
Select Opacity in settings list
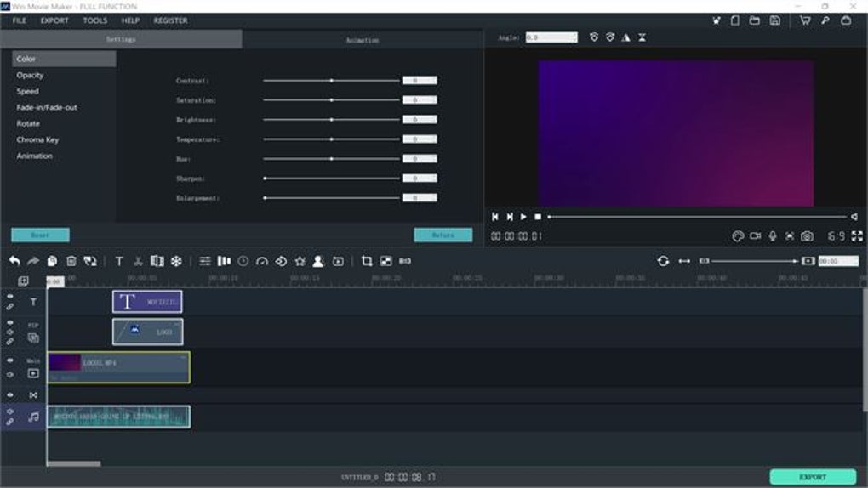coord(30,76)
